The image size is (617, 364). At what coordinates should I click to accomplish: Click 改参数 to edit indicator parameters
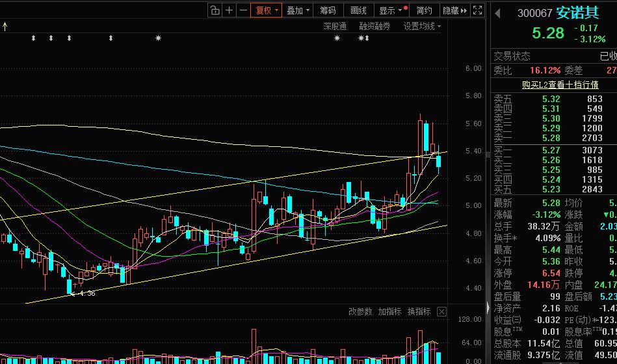(360, 311)
